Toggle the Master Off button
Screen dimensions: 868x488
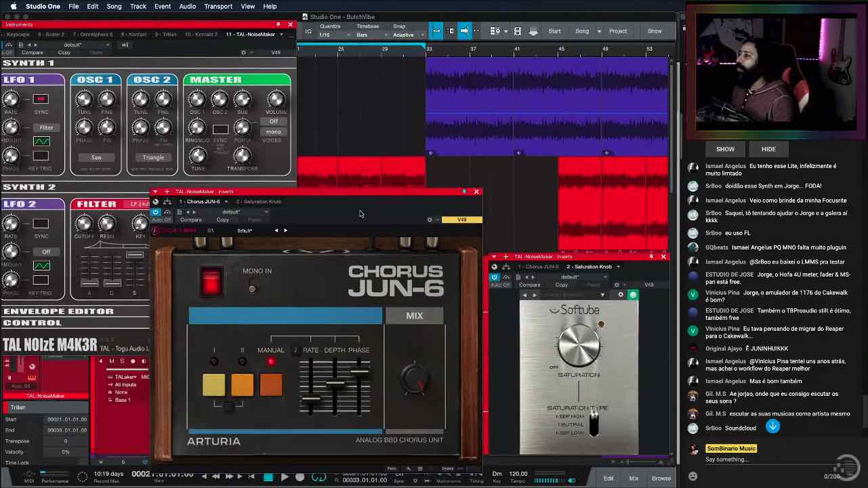(x=273, y=122)
